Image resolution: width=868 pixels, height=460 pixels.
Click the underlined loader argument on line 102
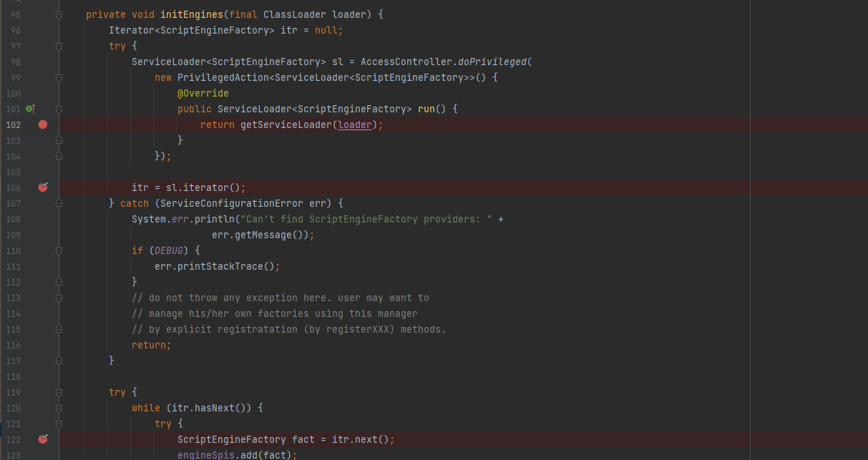355,124
